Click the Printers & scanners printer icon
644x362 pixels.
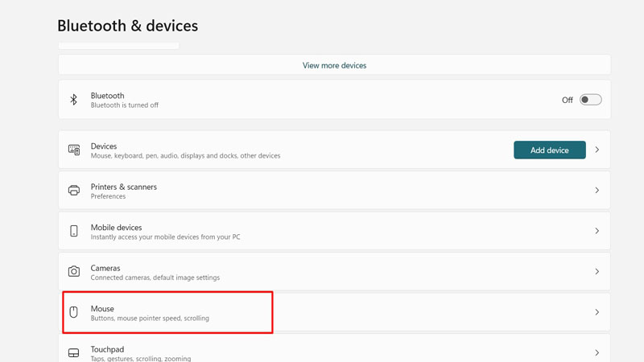pos(74,191)
